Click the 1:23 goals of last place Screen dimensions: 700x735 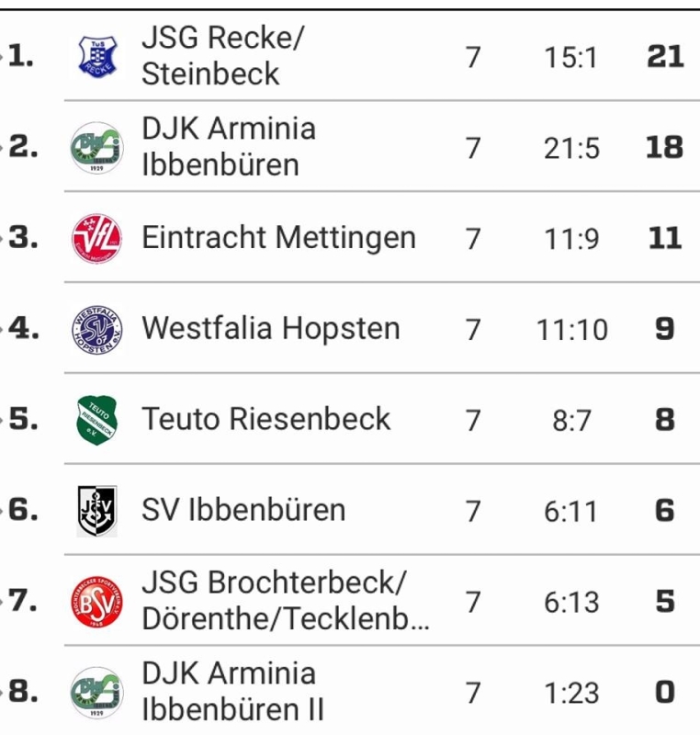point(571,694)
